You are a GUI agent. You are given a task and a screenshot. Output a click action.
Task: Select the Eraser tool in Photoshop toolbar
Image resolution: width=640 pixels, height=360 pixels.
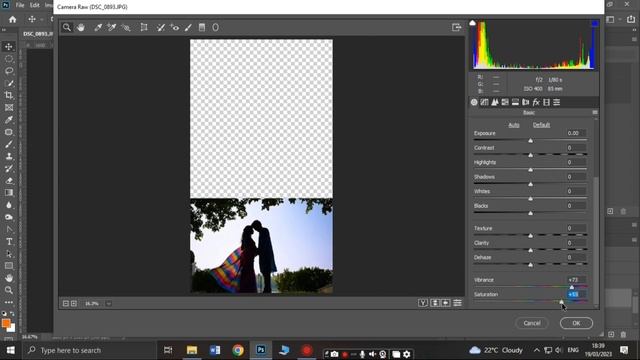9,180
